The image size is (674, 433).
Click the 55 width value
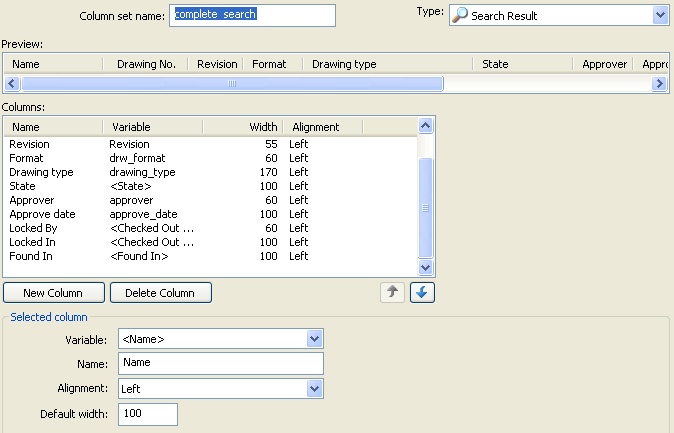coord(271,144)
